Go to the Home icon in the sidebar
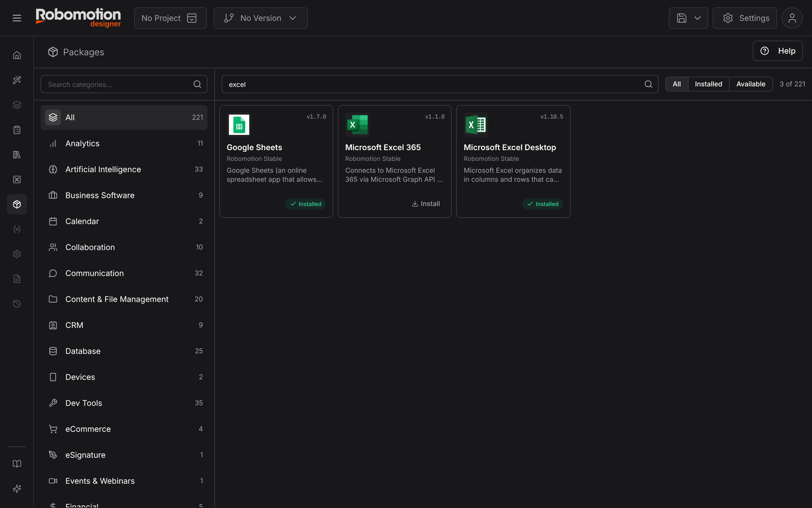 click(x=17, y=55)
